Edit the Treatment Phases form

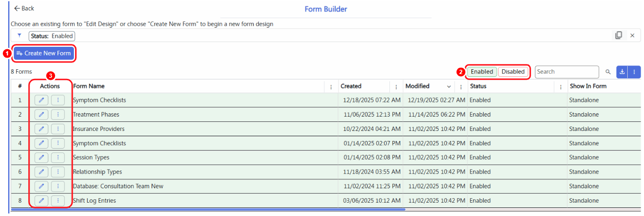point(41,115)
